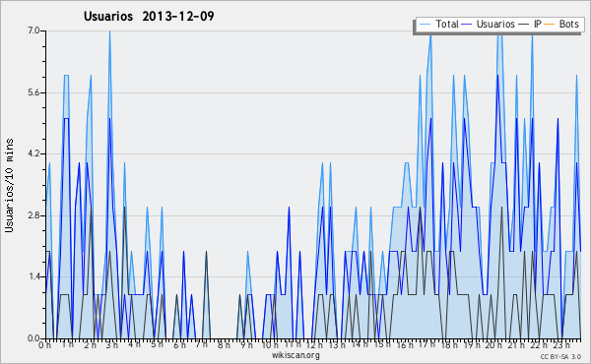Click the '9 h' x-axis label
Screen dimensions: 591x364
246,344
